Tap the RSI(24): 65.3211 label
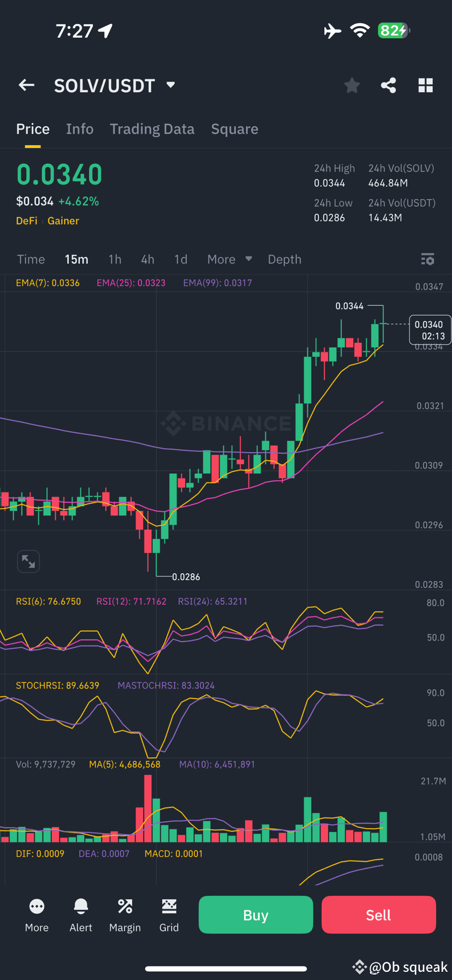 [x=212, y=601]
